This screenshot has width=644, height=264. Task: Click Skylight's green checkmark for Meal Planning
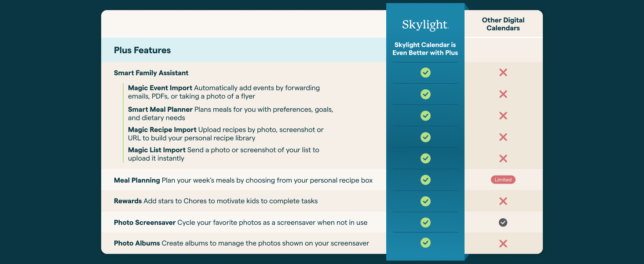425,180
